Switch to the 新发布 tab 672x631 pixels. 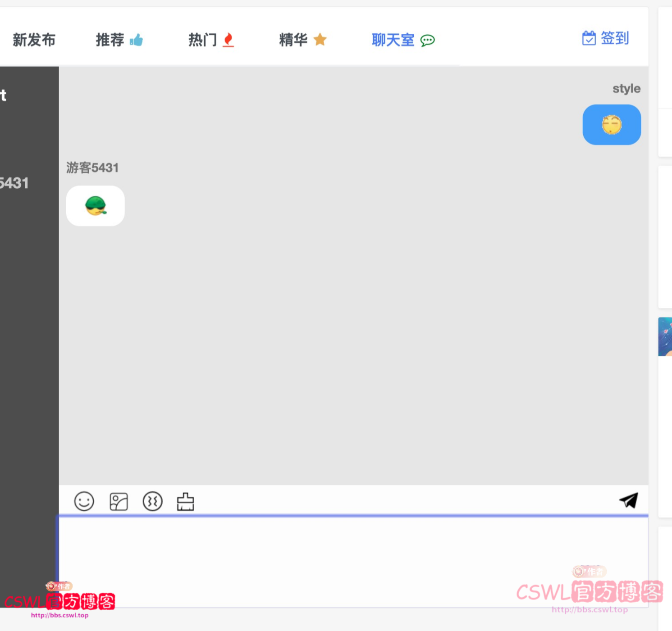point(34,40)
